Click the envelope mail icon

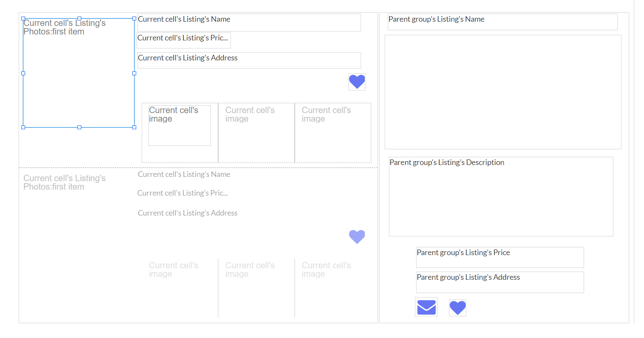click(x=426, y=307)
